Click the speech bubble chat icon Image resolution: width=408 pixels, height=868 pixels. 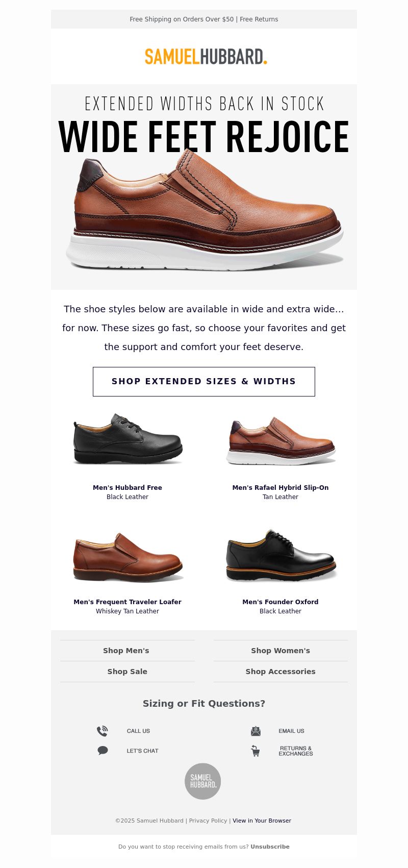click(x=103, y=751)
